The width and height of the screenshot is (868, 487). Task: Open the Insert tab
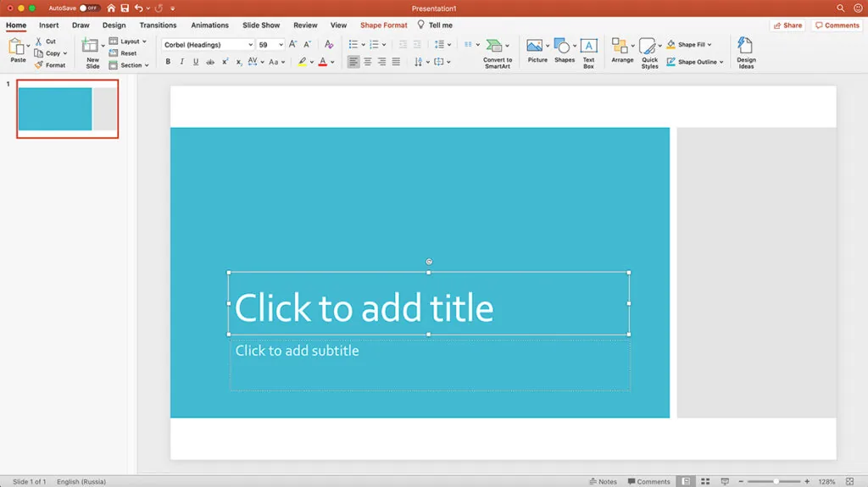click(48, 25)
